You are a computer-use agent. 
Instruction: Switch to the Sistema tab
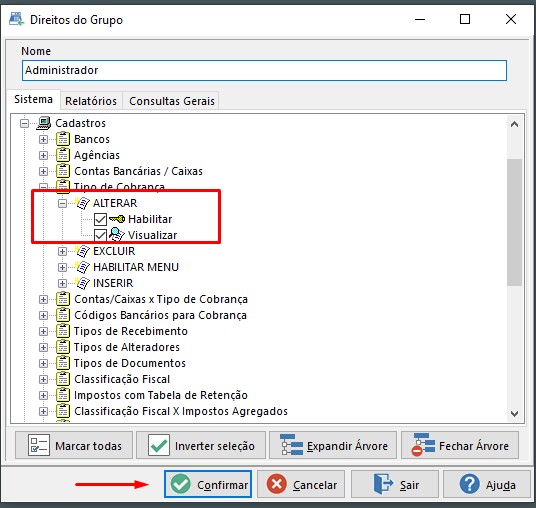(34, 99)
